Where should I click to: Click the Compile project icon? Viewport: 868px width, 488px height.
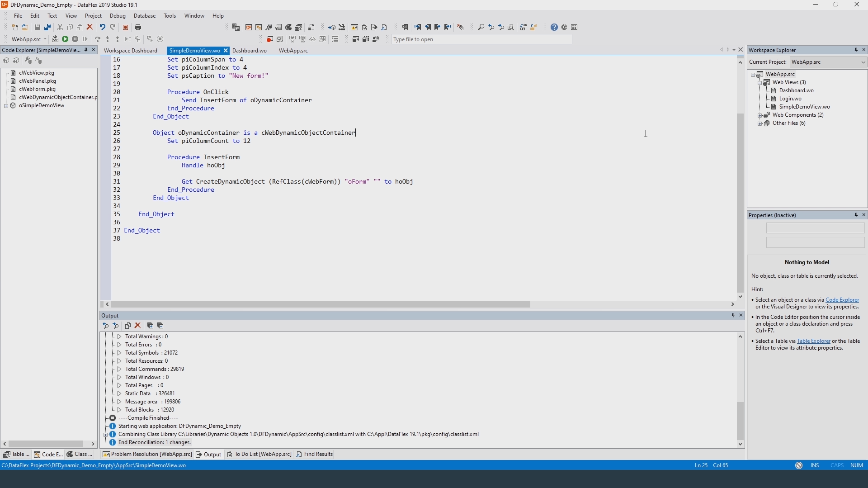tap(55, 39)
